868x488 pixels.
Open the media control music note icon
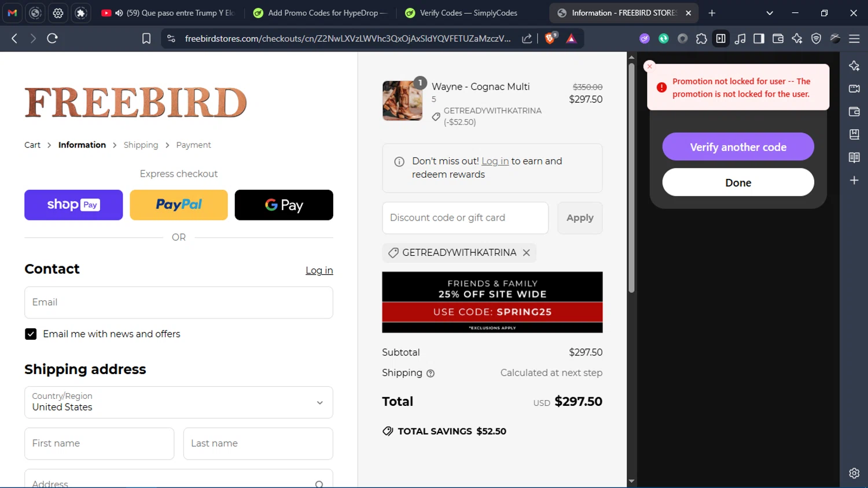(x=740, y=38)
